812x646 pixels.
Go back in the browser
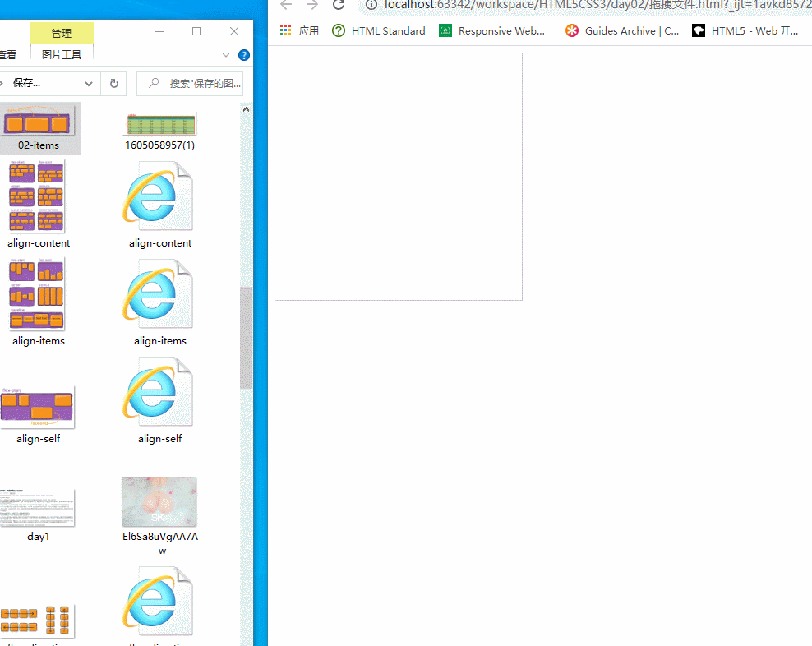coord(286,5)
